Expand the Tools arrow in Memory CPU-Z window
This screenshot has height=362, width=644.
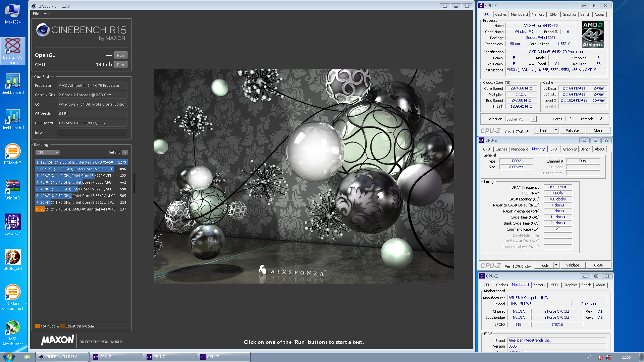coord(556,265)
